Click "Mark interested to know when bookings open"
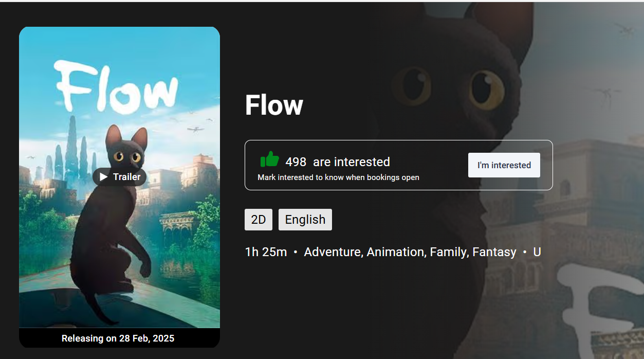The image size is (644, 359). point(338,177)
